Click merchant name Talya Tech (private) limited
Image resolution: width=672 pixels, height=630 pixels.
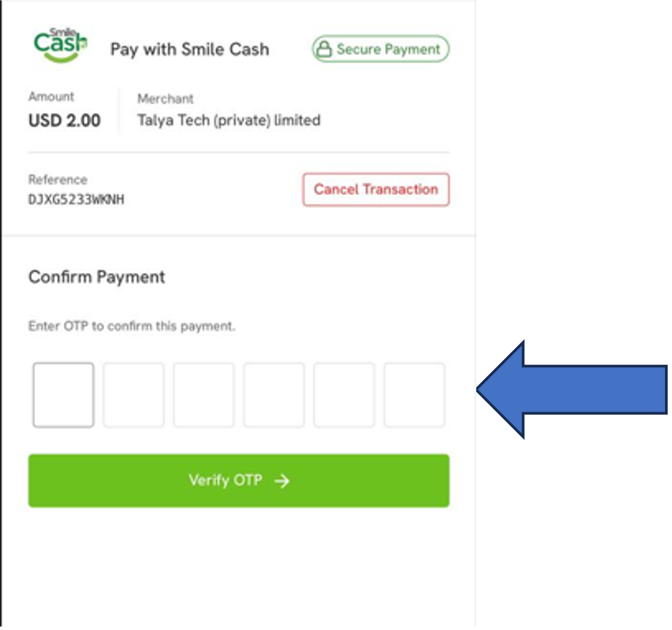point(229,120)
